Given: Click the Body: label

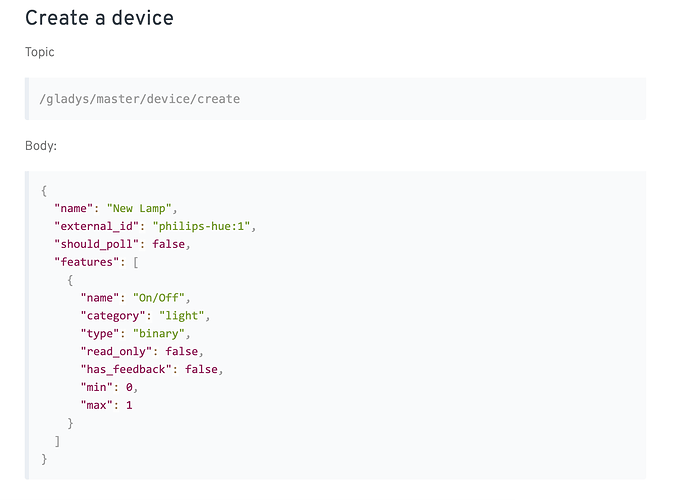Looking at the screenshot, I should [x=41, y=146].
